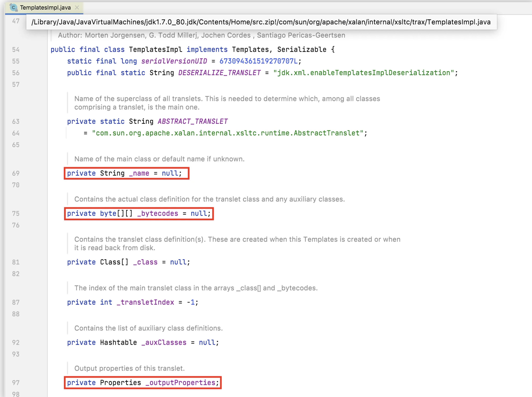This screenshot has width=532, height=397.
Task: Click gutter line number 75
Action: [16, 213]
